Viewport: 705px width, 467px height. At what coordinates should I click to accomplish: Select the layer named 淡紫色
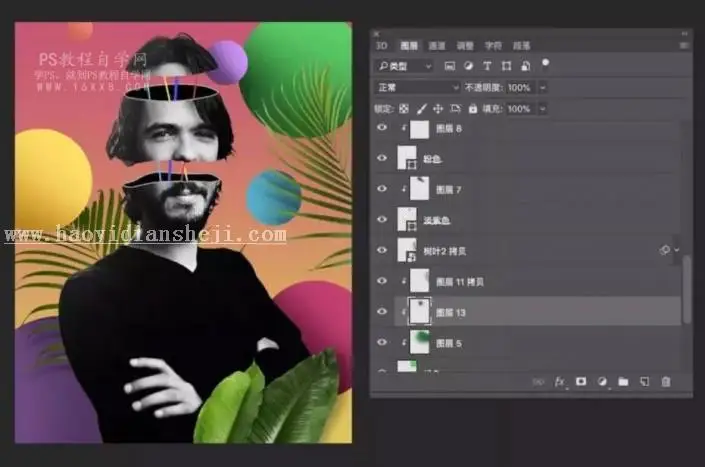tap(437, 220)
